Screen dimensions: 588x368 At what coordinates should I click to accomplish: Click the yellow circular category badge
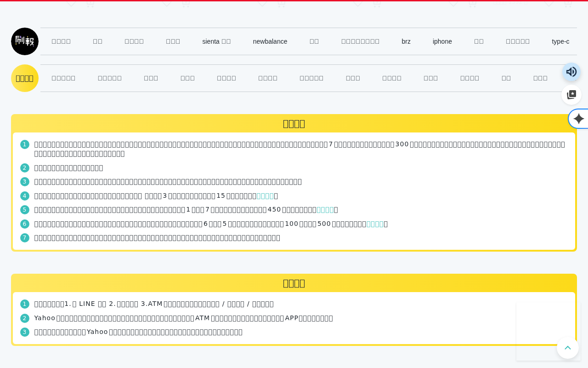coord(25,78)
